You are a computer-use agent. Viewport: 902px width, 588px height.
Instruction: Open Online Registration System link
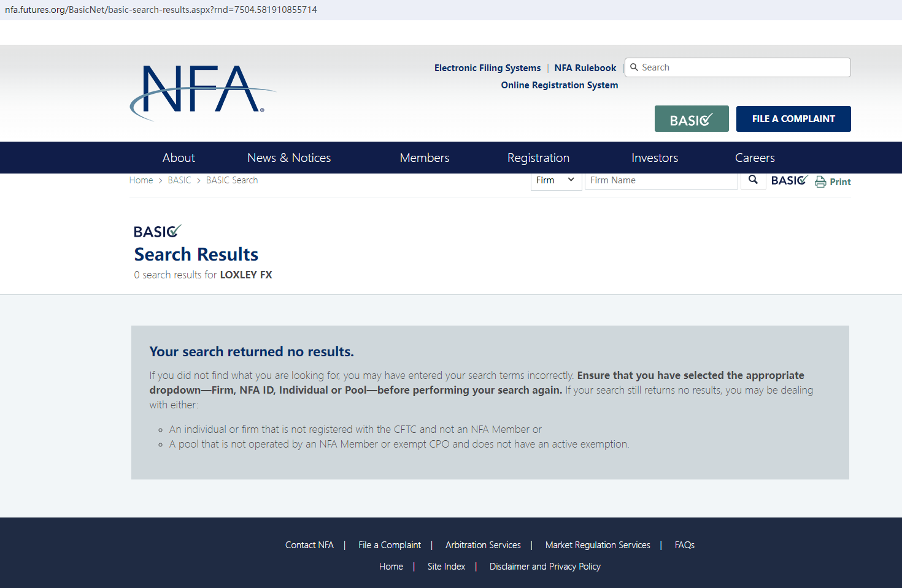[560, 85]
